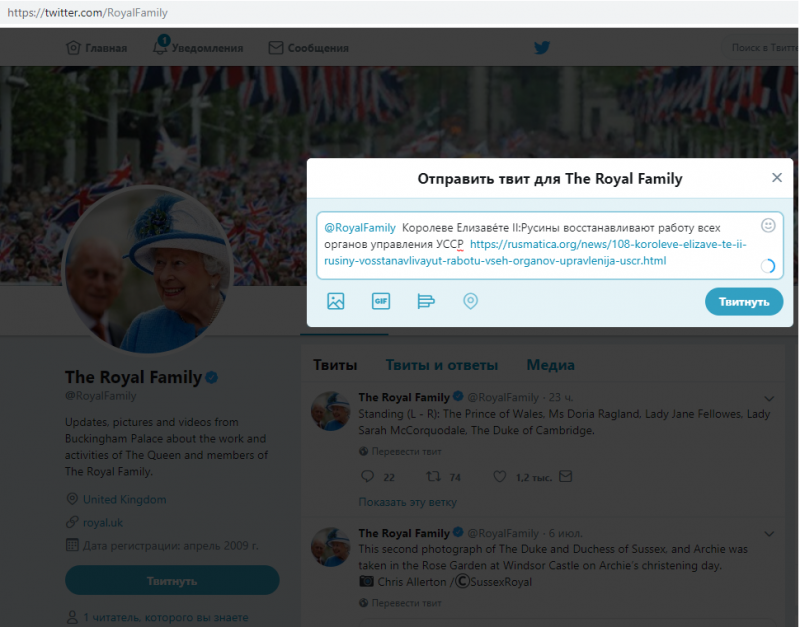The width and height of the screenshot is (800, 627).
Task: Click the reply icon on first tweet
Action: point(367,476)
